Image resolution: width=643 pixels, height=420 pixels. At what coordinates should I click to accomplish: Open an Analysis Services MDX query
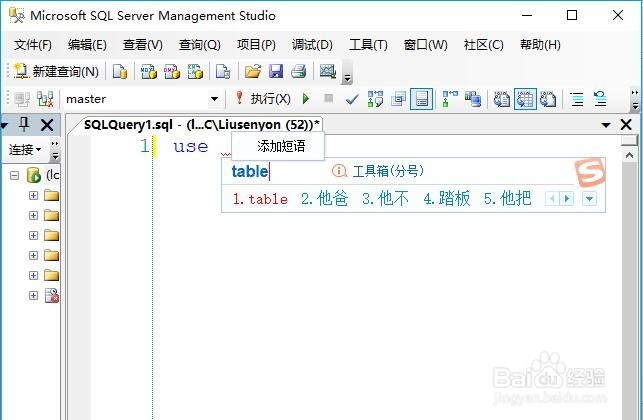click(148, 71)
